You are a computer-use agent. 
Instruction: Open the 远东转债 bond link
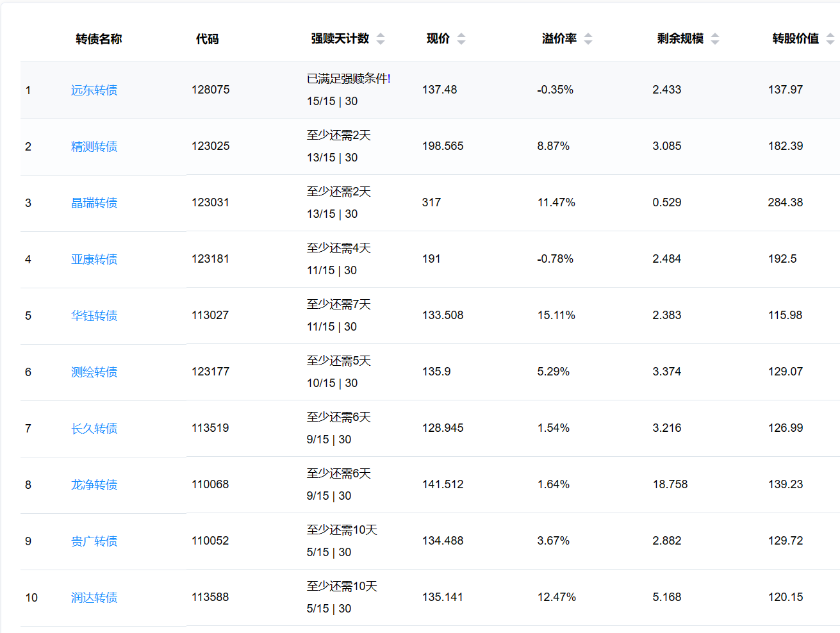pos(94,90)
